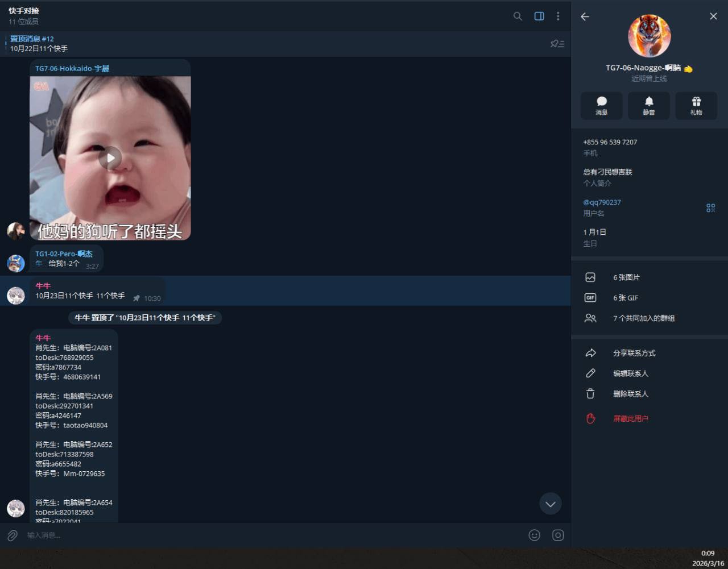Open the chat three-dot menu
The image size is (728, 569).
pos(558,16)
